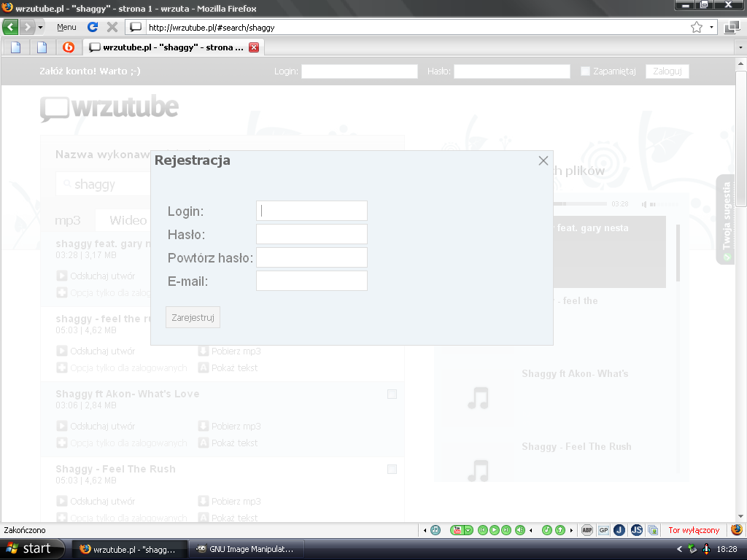Click the wrzutube logo
The image size is (747, 560).
coord(109,108)
